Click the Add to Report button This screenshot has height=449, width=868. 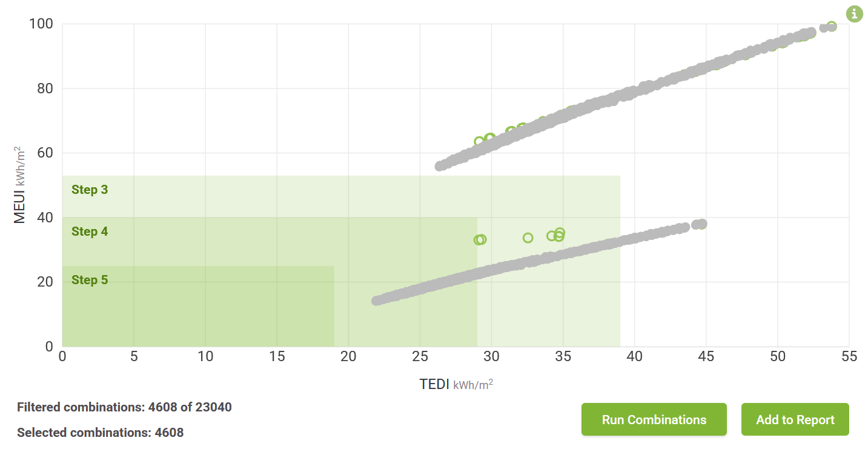(x=795, y=419)
